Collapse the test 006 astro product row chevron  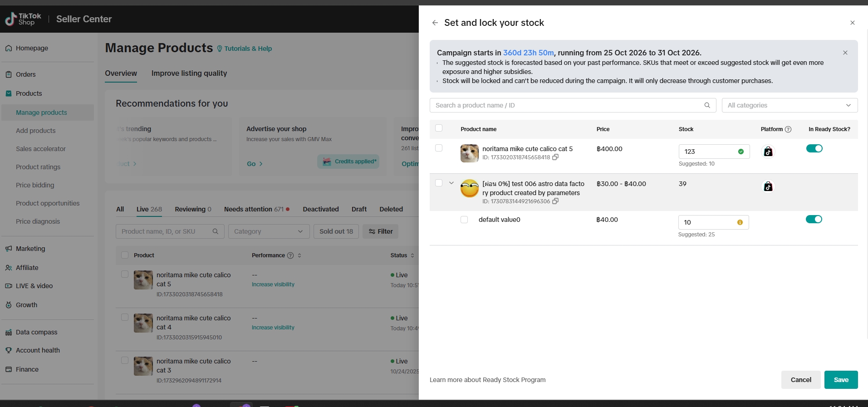coord(451,183)
